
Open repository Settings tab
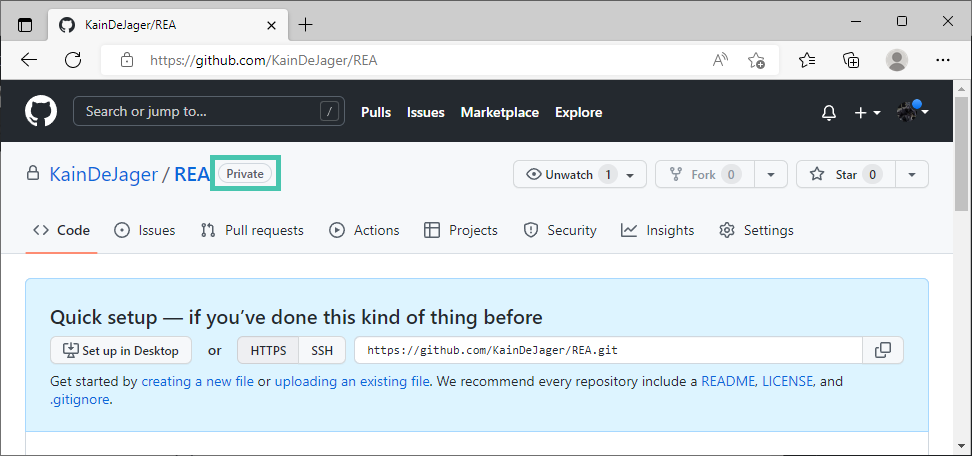point(756,230)
